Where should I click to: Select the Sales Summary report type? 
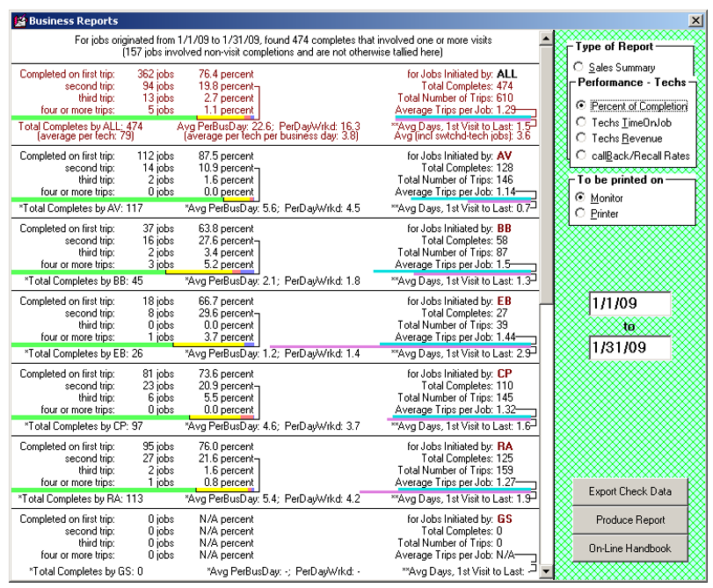pyautogui.click(x=578, y=68)
